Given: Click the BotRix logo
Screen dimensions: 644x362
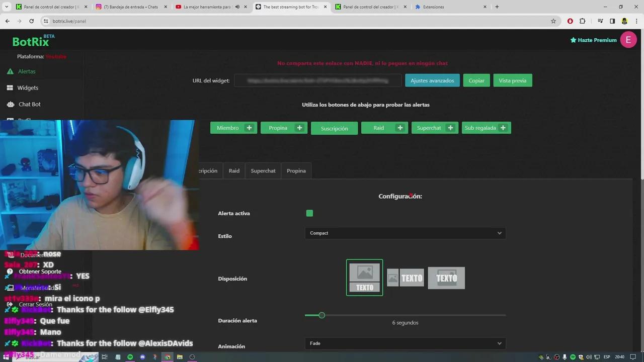Looking at the screenshot, I should [33, 41].
